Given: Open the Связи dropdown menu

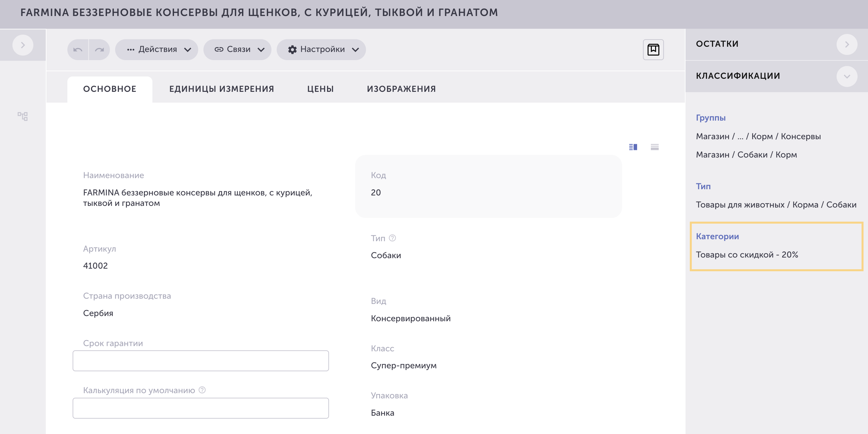Looking at the screenshot, I should click(237, 49).
